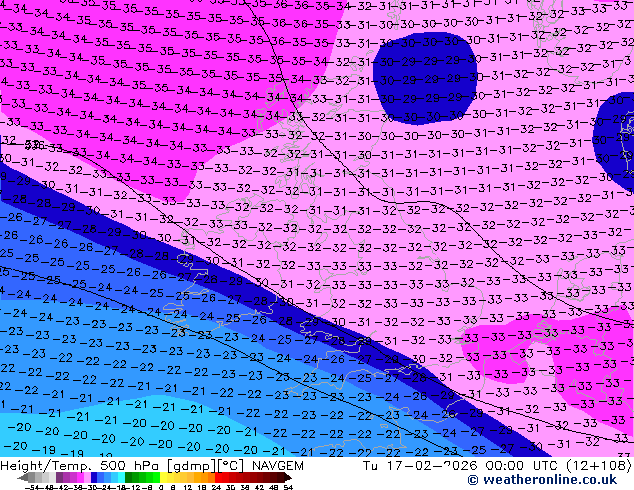634x490 pixels.
Task: Click the '00:00 UTC' time text
Action: pyautogui.click(x=524, y=466)
